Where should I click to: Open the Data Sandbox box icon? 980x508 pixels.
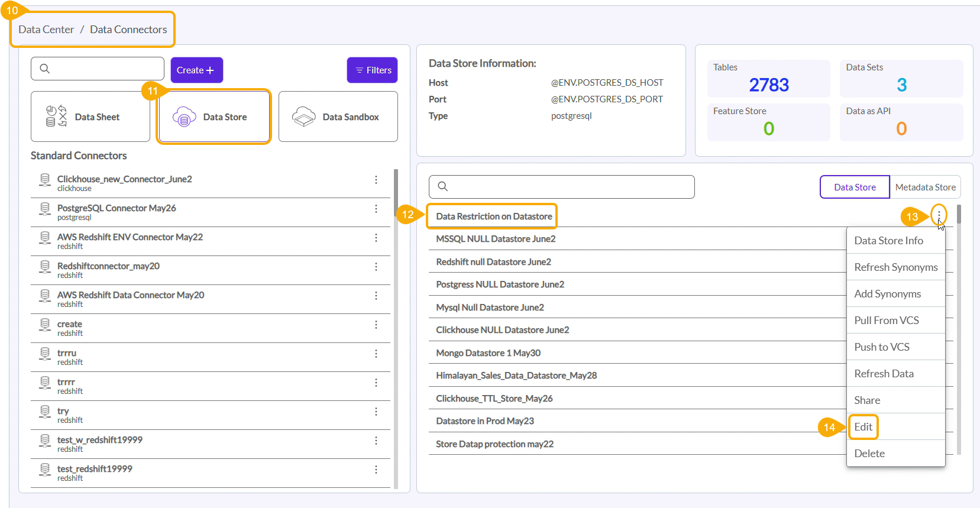(304, 117)
